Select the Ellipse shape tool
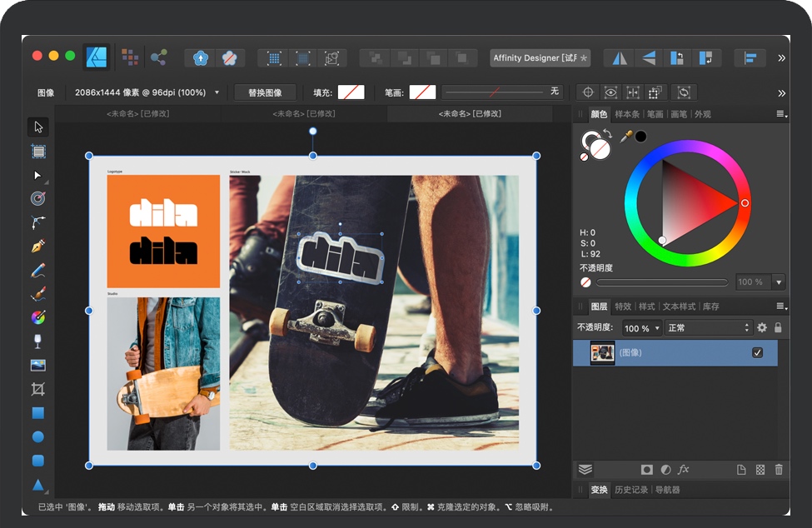Viewport: 812px width, 528px height. tap(37, 436)
